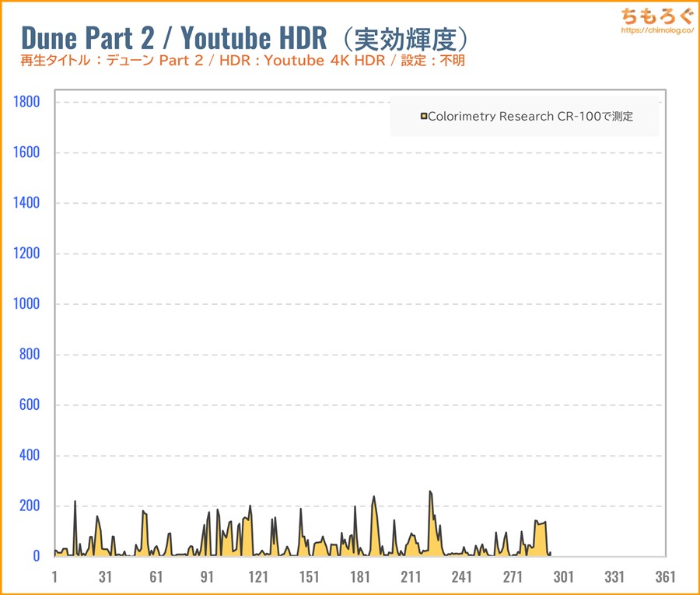
Task: Open the https://chimolog.co/ link
Action: click(x=657, y=30)
